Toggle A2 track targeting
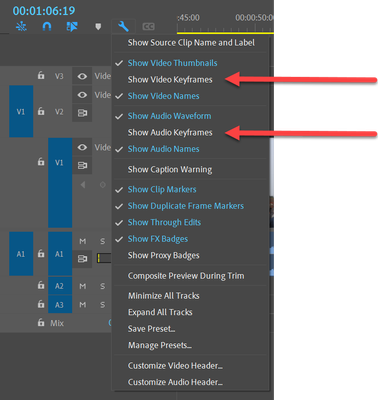Image resolution: width=378 pixels, height=400 pixels. point(60,286)
